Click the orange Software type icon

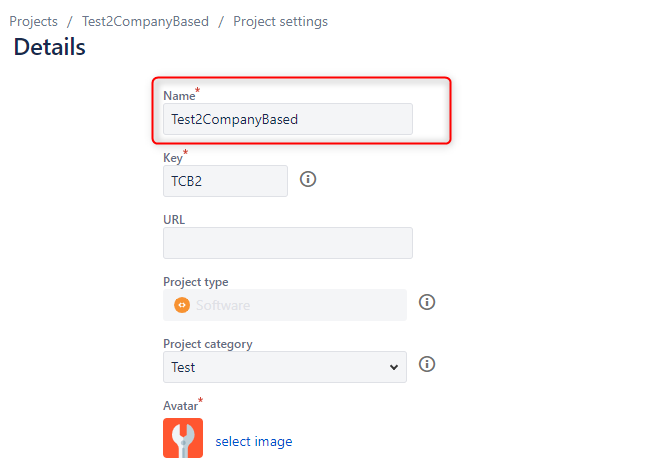(182, 305)
